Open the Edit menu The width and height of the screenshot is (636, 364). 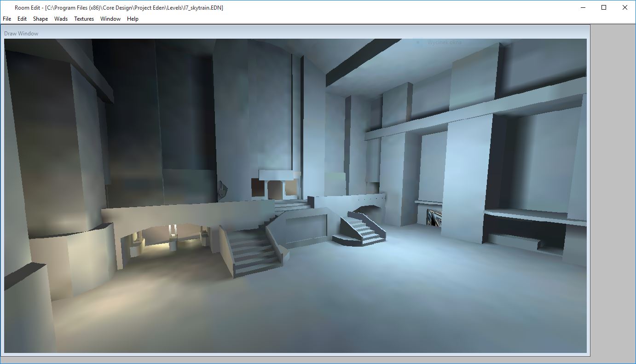[x=22, y=19]
